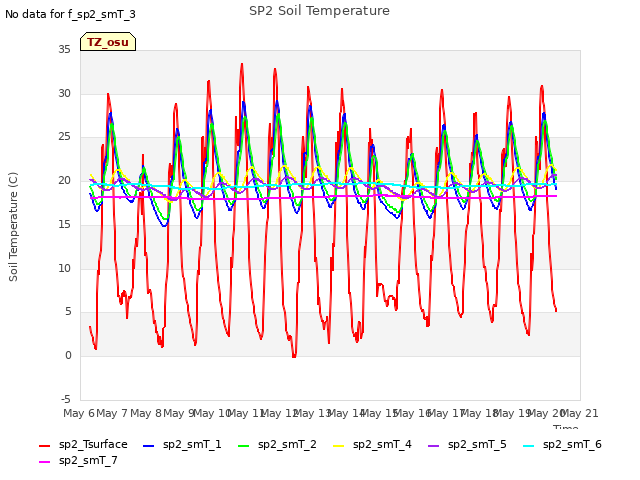Select the 'No data for f_sp2_smT_3' message
640x480 pixels.
70,14
